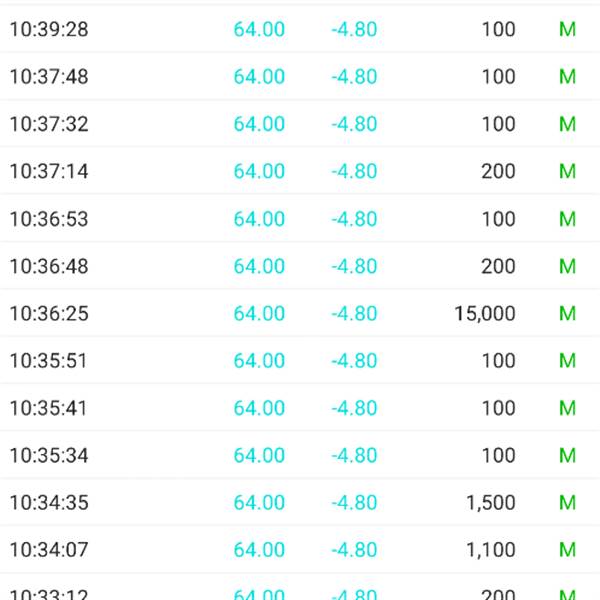Click the 1,500 volume figure
This screenshot has width=600, height=600.
coord(490,503)
